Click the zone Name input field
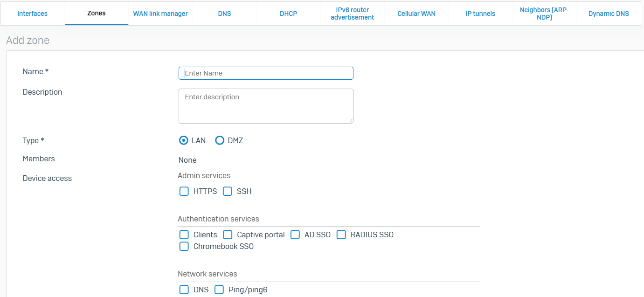 coord(266,73)
